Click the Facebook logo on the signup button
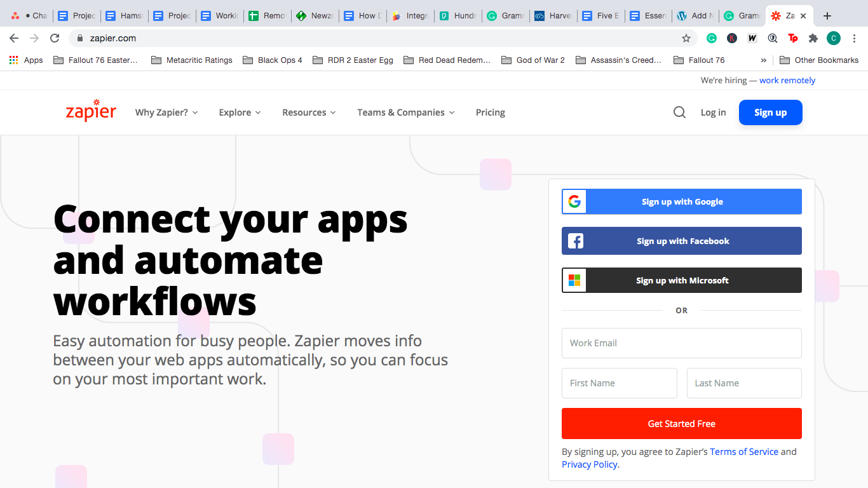The height and width of the screenshot is (488, 868). [576, 241]
